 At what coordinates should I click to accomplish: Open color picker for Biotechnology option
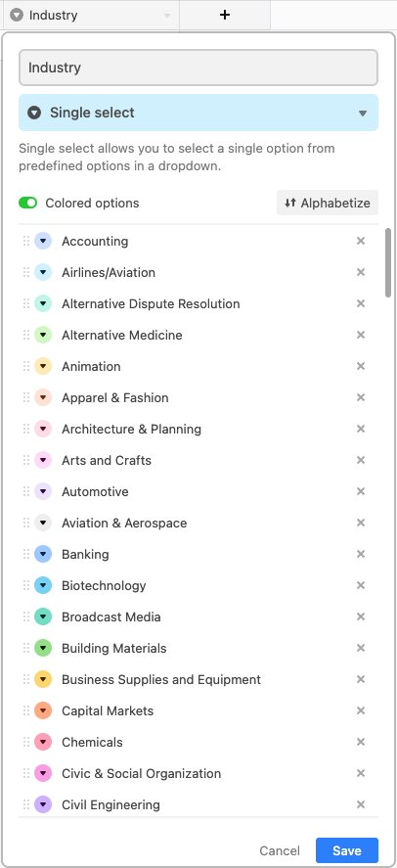[43, 585]
